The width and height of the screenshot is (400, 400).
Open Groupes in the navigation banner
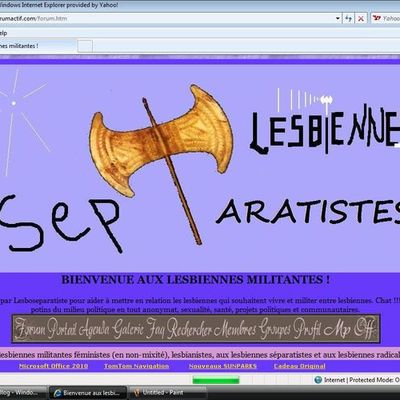pyautogui.click(x=276, y=328)
